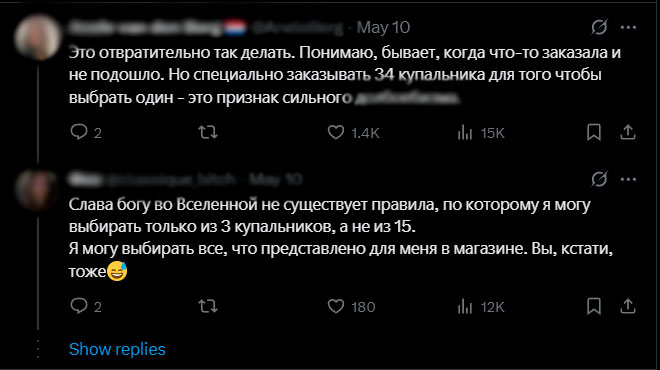Retweet the first tweet dated May 10
Image resolution: width=660 pixels, height=370 pixels.
(x=208, y=132)
